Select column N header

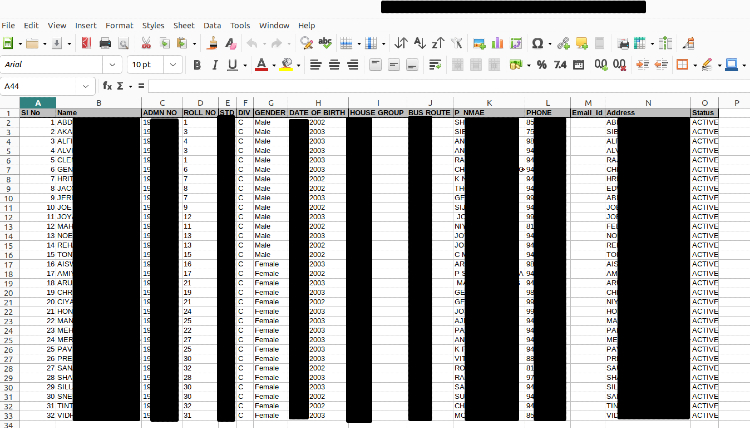pos(648,103)
